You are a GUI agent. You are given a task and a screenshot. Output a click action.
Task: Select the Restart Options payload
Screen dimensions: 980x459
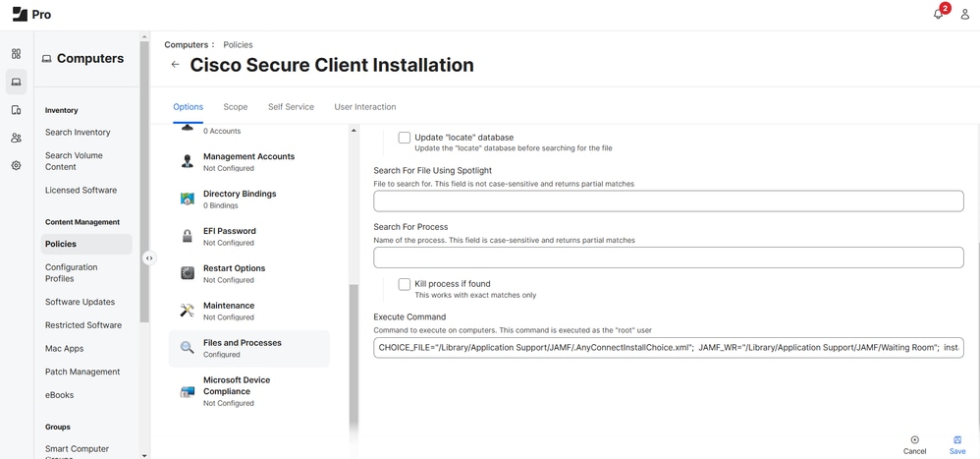234,273
